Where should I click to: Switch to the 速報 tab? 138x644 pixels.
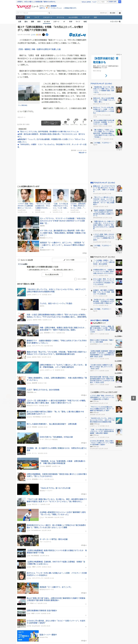click(28, 17)
